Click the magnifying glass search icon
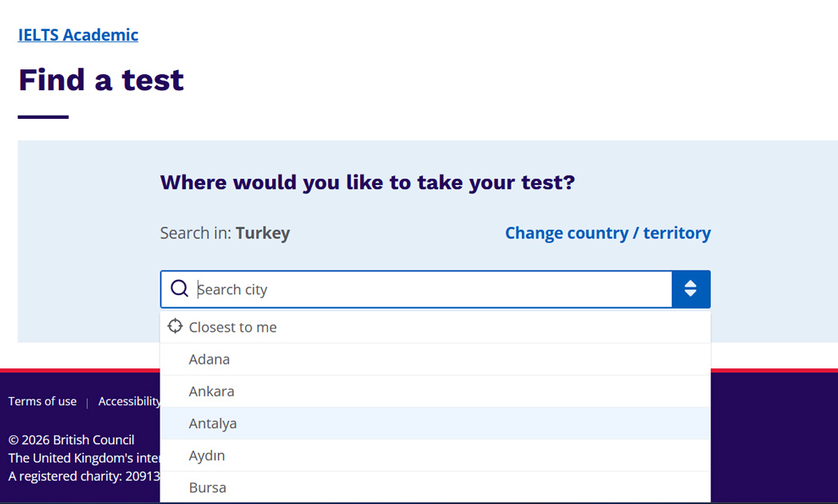The width and height of the screenshot is (838, 504). click(x=180, y=289)
